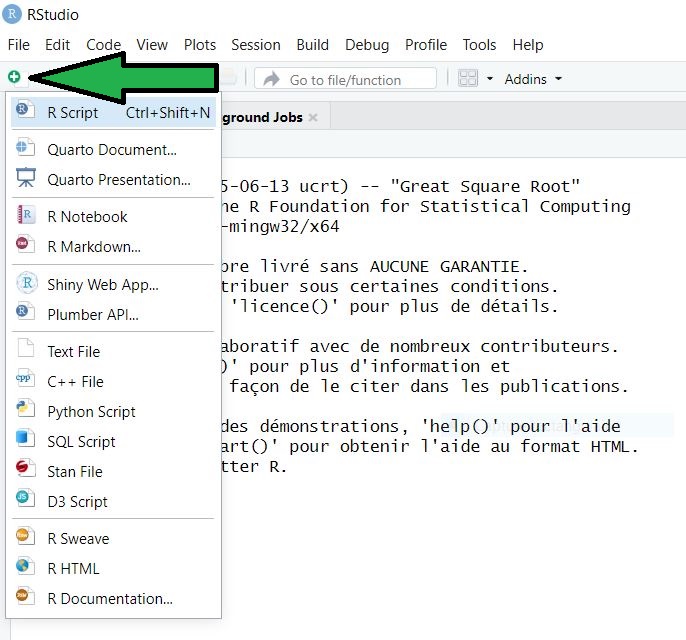This screenshot has width=686, height=640.
Task: Open the panes layout dropdown arrow
Action: [x=490, y=79]
